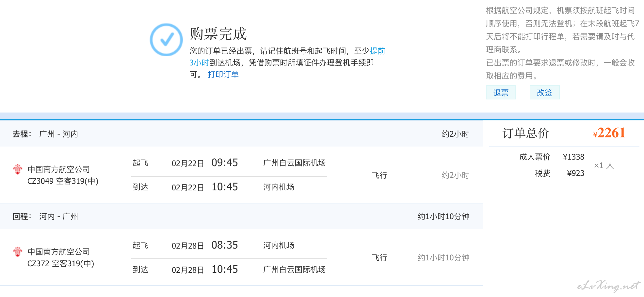Click the 订单总价 label
This screenshot has height=297, width=644.
[x=526, y=133]
